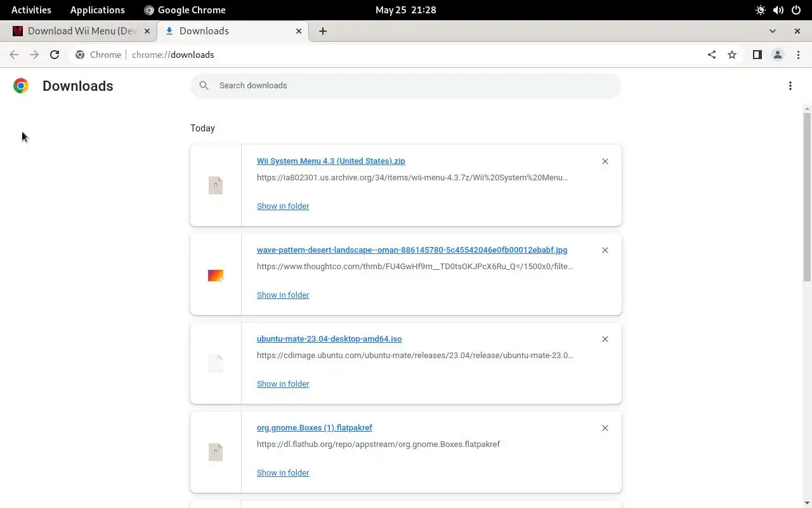The width and height of the screenshot is (812, 508).
Task: Open the system power menu
Action: click(797, 10)
